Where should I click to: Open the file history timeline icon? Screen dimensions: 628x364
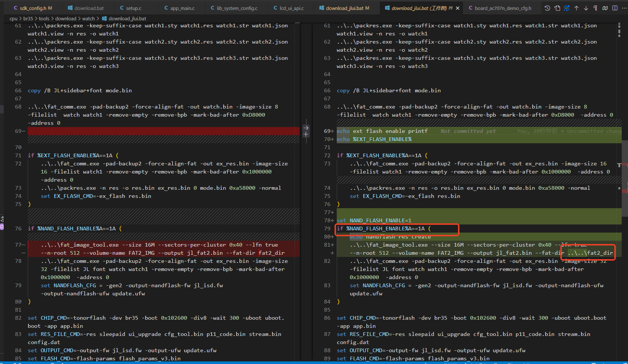[547, 8]
